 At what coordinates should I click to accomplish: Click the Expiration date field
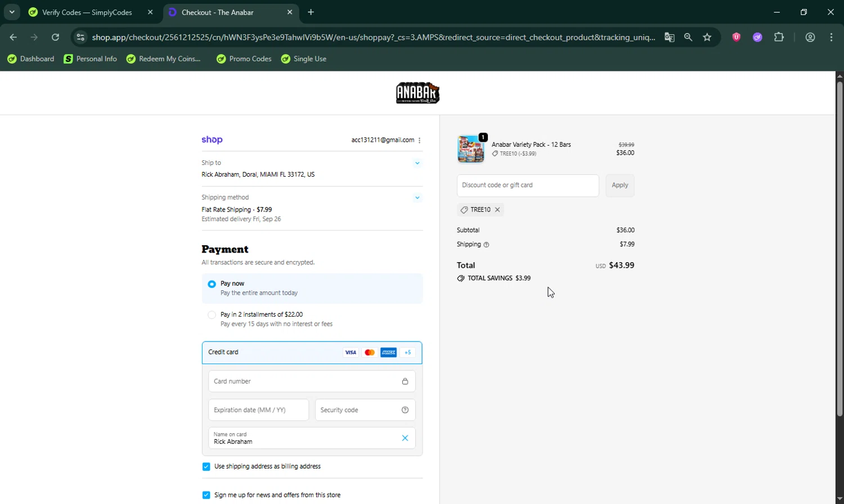coord(259,410)
